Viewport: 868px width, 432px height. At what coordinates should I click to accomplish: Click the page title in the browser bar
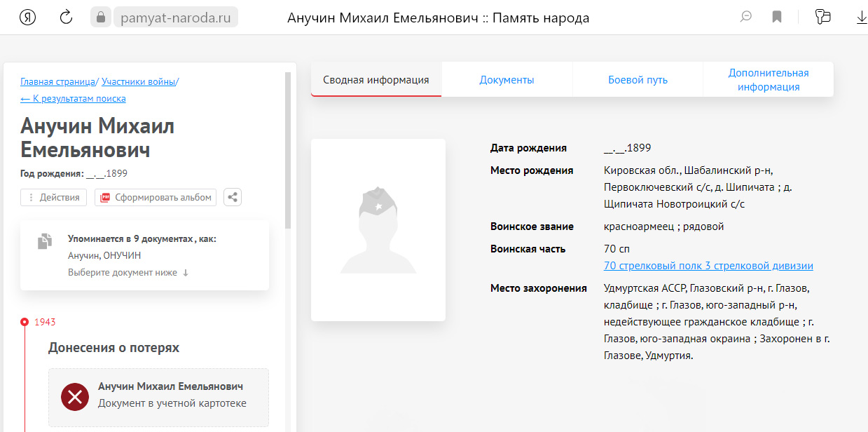(438, 18)
